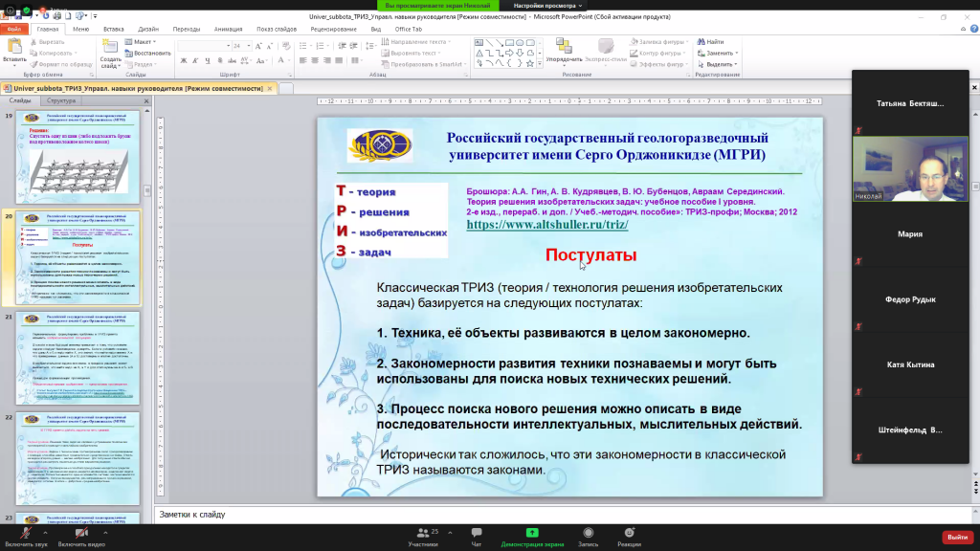Open the Участники participants panel

click(x=424, y=538)
